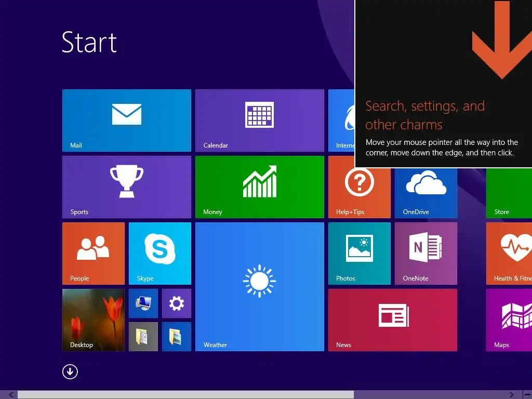Launch Internet Explorer tile
This screenshot has height=399, width=532.
pyautogui.click(x=341, y=121)
